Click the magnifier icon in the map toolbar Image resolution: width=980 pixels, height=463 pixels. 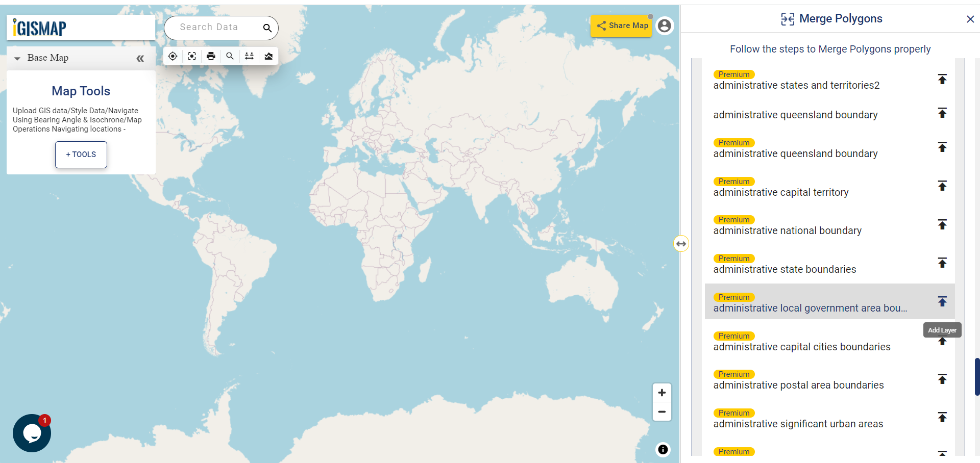point(230,56)
